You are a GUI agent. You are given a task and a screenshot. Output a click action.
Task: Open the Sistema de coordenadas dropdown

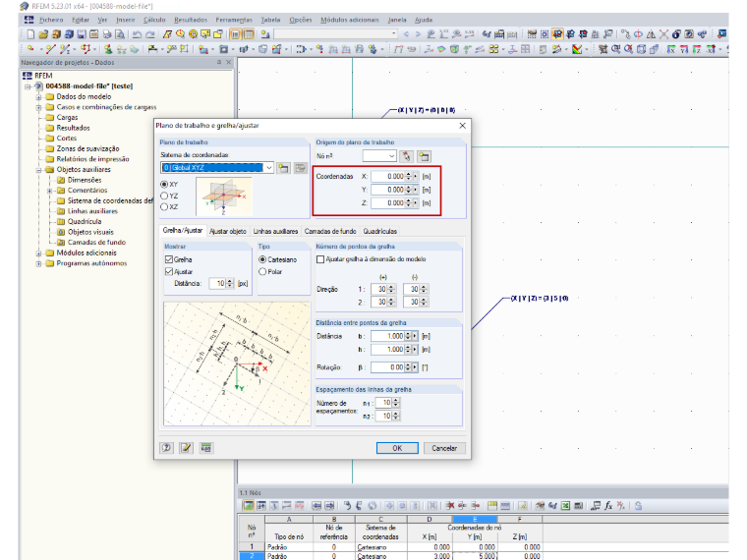tap(269, 168)
